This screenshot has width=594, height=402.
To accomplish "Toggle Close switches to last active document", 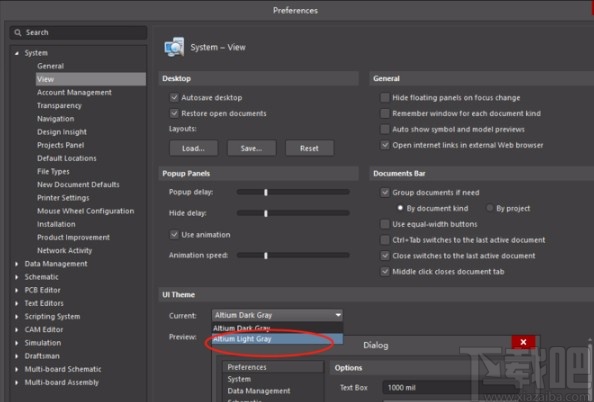I will click(x=385, y=256).
